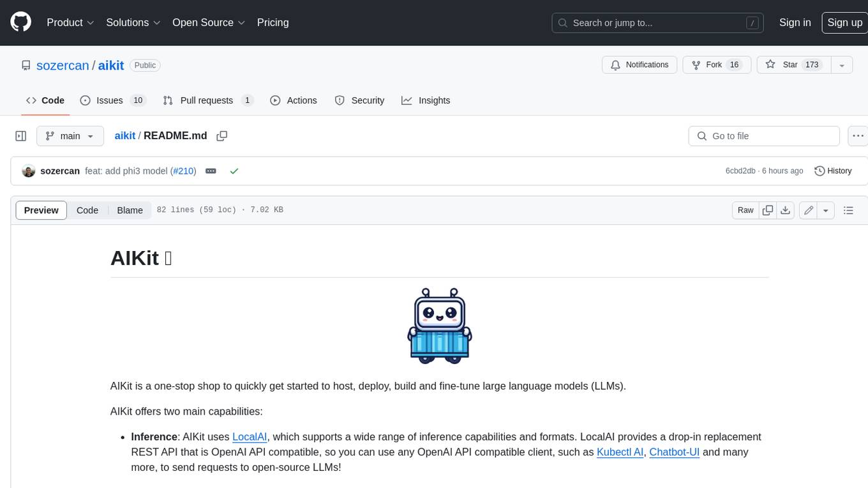This screenshot has height=488, width=868.
Task: Open the commit hash 6cbd2db
Action: click(740, 171)
